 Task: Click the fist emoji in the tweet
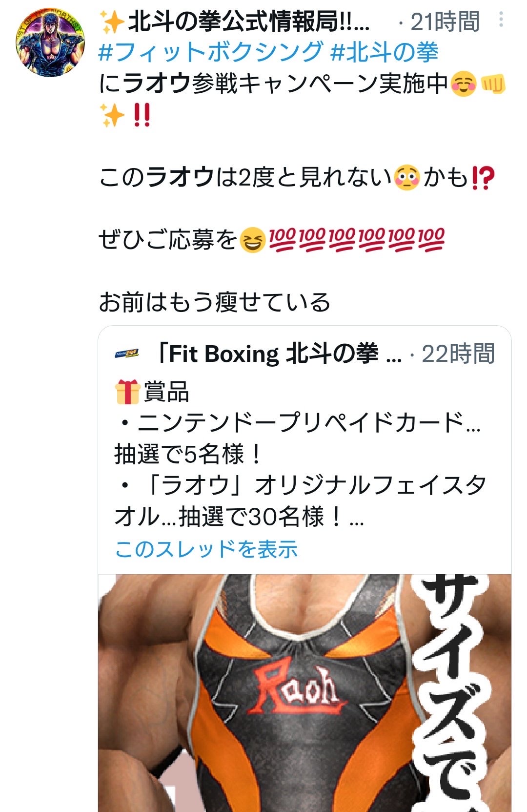tap(493, 84)
